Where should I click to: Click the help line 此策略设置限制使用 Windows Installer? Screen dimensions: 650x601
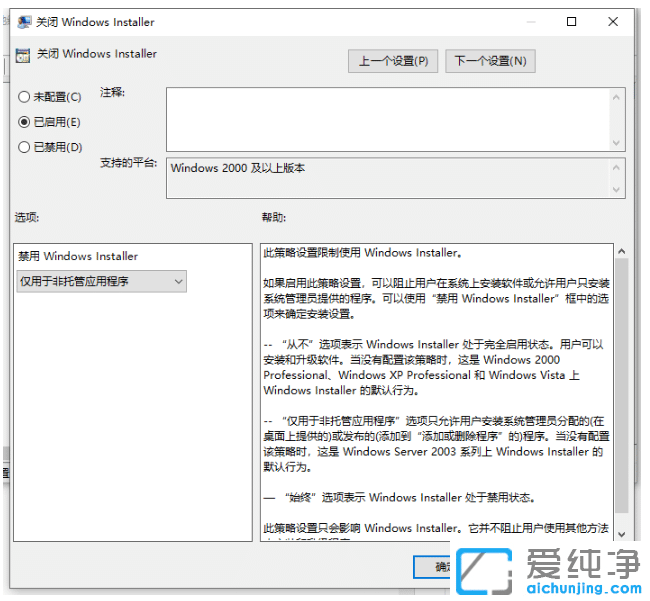[x=363, y=252]
